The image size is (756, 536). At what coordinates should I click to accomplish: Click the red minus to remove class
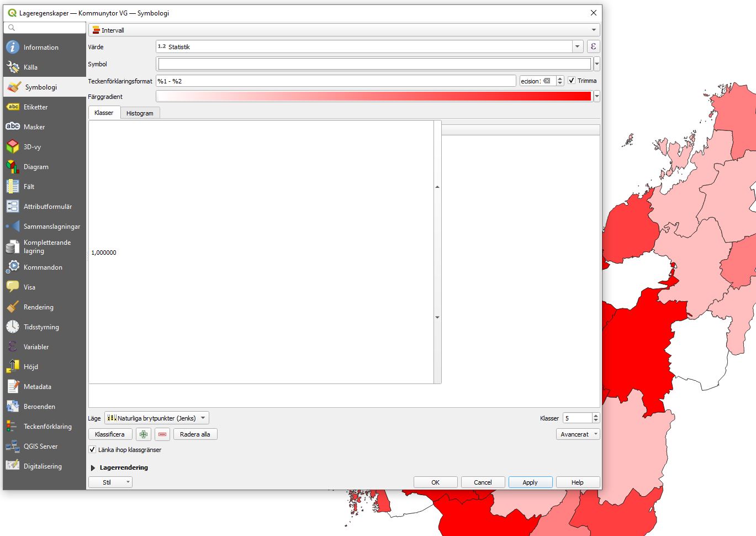point(162,434)
